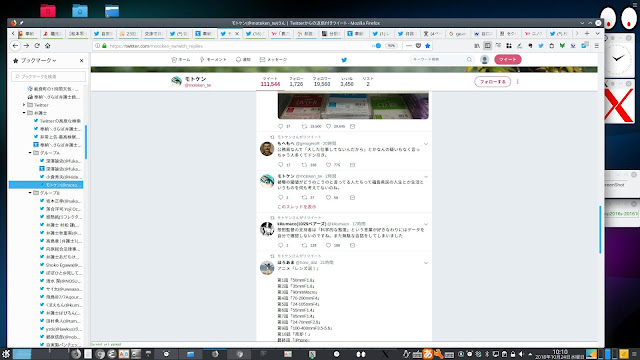
Task: Select the いいね 3,456 profile tab
Action: tap(347, 82)
